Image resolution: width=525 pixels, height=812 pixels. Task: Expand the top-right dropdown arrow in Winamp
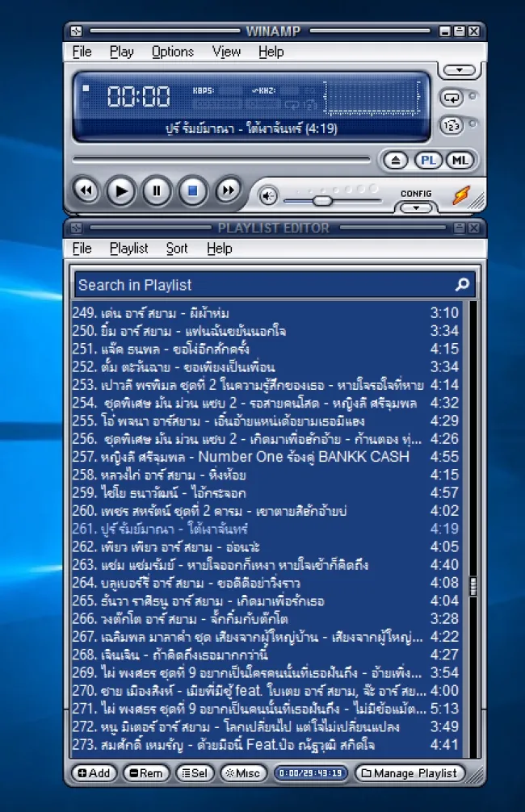pyautogui.click(x=460, y=70)
